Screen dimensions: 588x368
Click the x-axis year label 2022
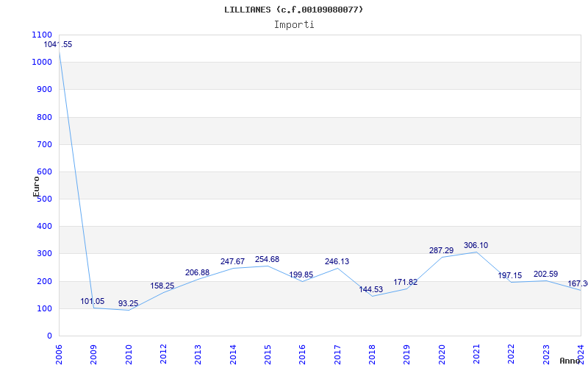(511, 355)
